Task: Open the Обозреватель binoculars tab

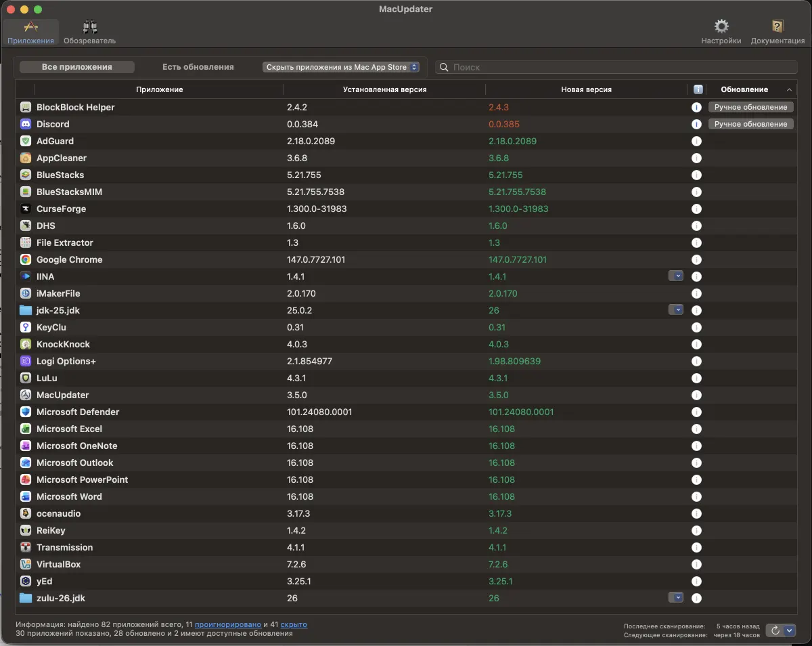Action: [x=89, y=33]
